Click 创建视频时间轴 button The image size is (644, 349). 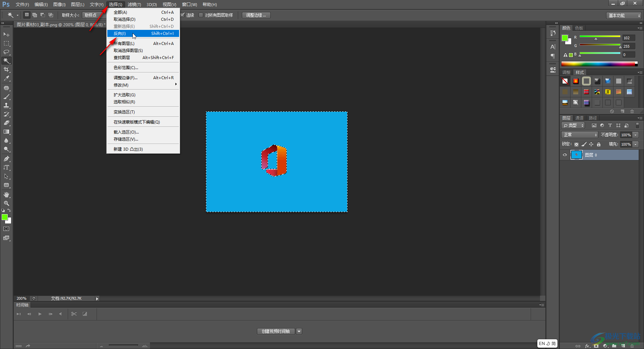pyautogui.click(x=276, y=331)
